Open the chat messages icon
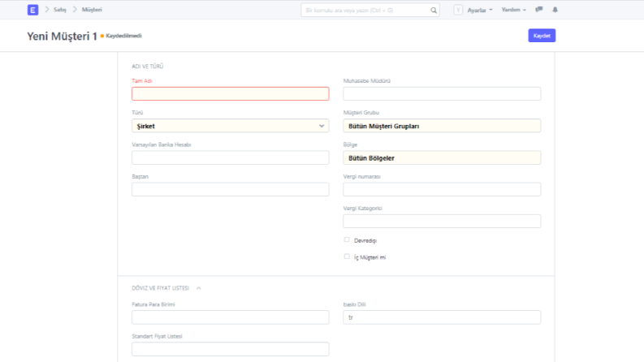 [539, 10]
